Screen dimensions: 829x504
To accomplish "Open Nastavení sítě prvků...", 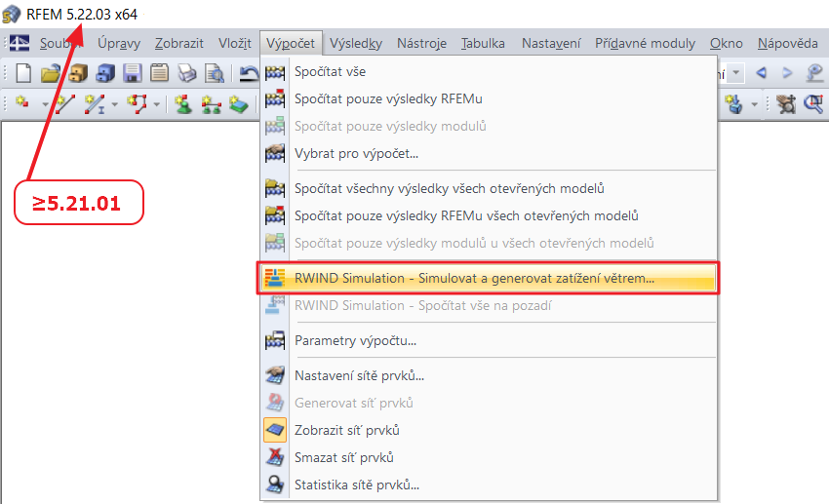I will 491,375.
